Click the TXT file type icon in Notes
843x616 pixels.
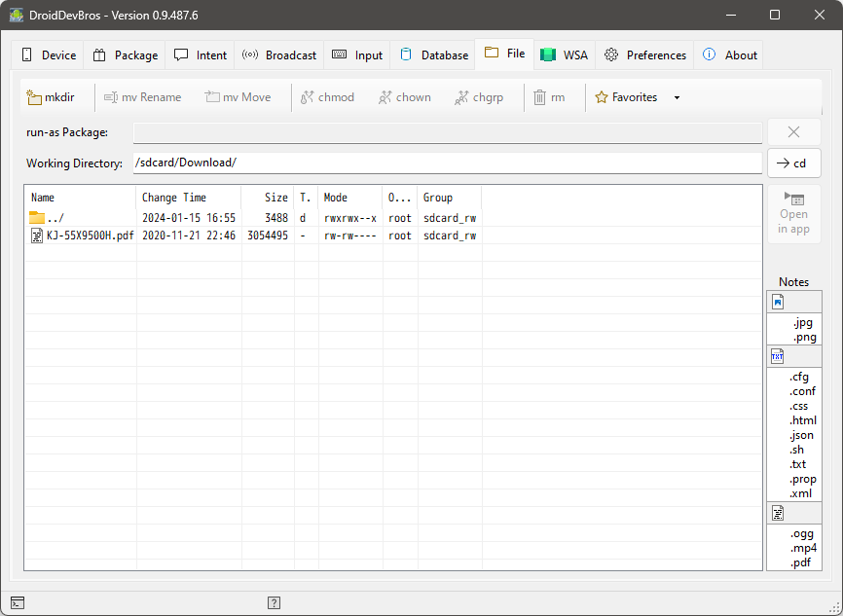(x=778, y=356)
